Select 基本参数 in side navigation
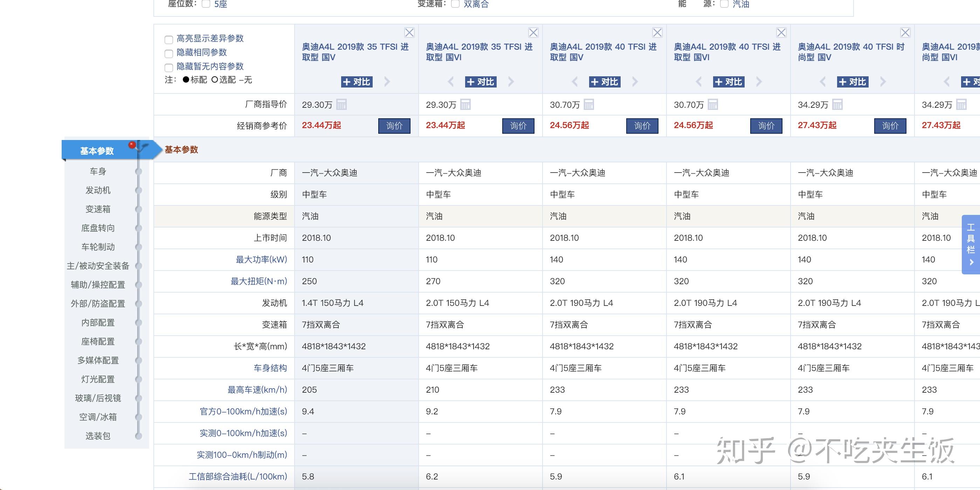 click(97, 151)
